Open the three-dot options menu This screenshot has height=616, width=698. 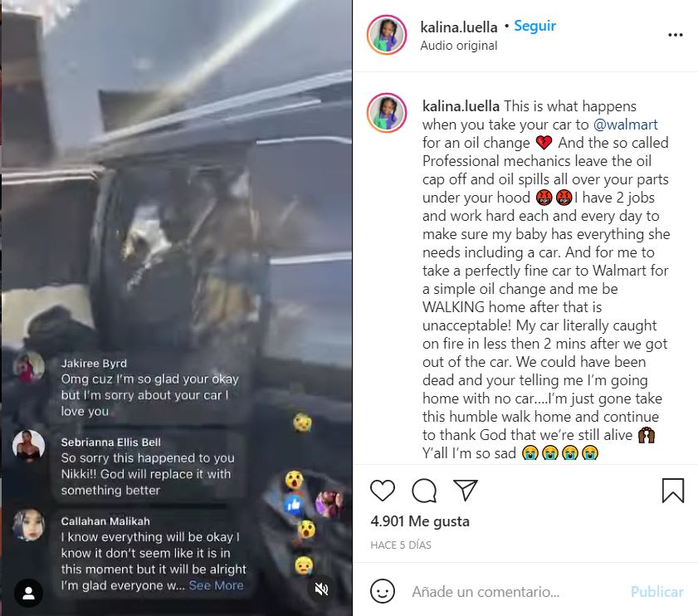tap(676, 35)
